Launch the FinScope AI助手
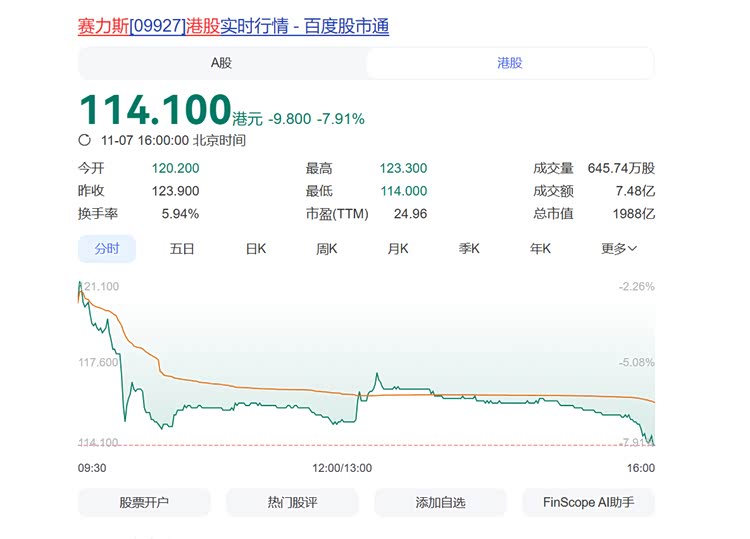This screenshot has width=750, height=539. 588,502
